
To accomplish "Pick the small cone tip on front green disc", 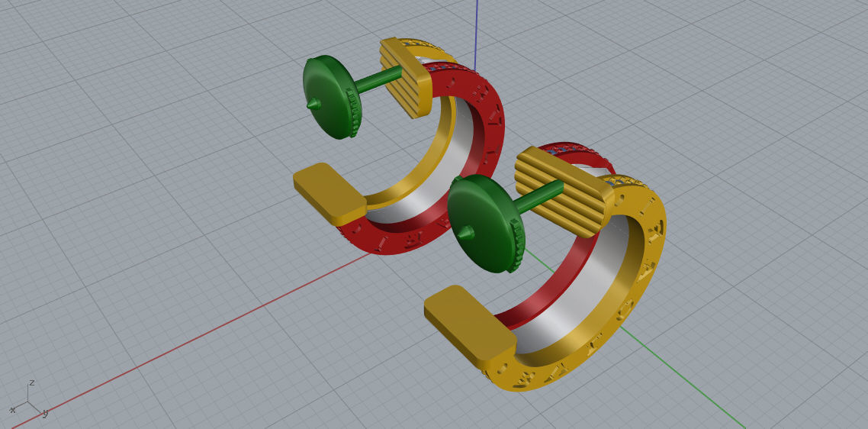I will point(466,232).
